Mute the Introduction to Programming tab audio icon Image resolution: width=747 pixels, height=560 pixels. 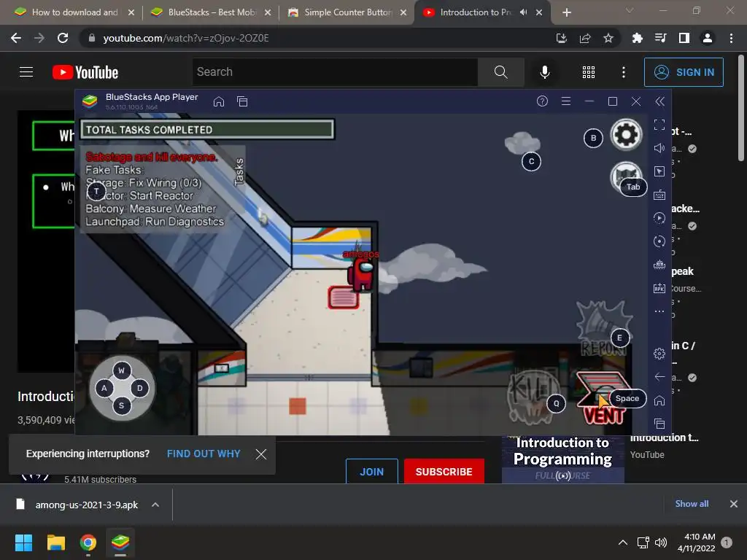click(524, 12)
